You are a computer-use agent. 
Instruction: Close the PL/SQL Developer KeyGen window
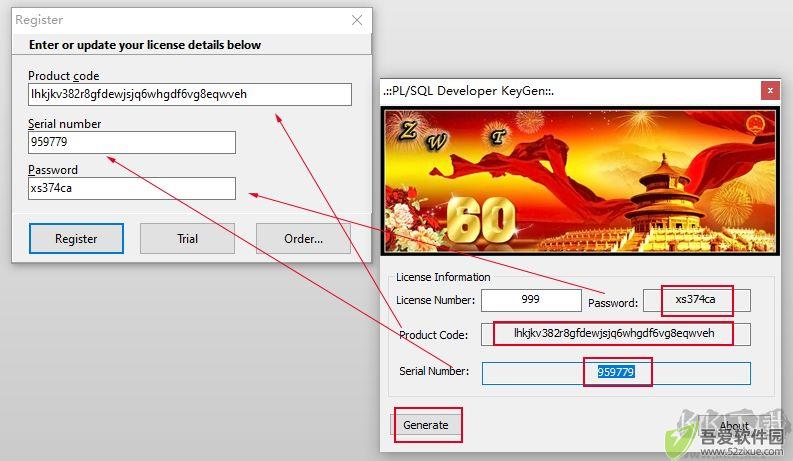770,90
